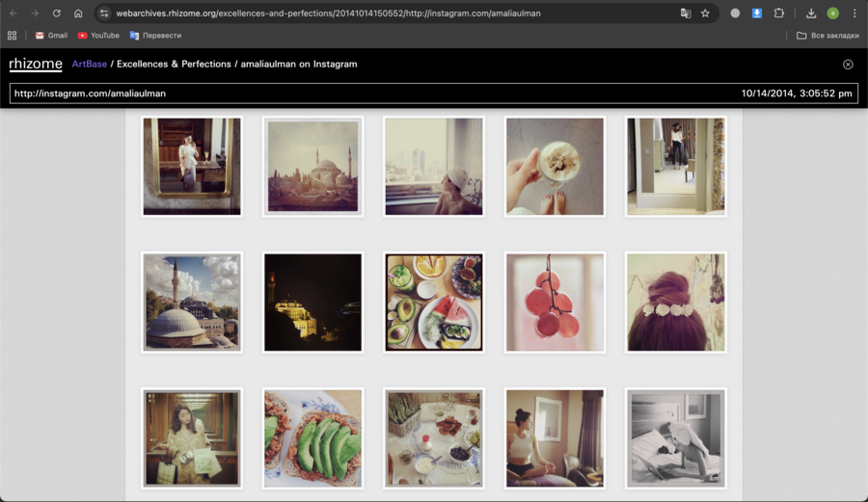The width and height of the screenshot is (868, 502).
Task: Open the extensions puzzle menu
Action: coord(779,13)
